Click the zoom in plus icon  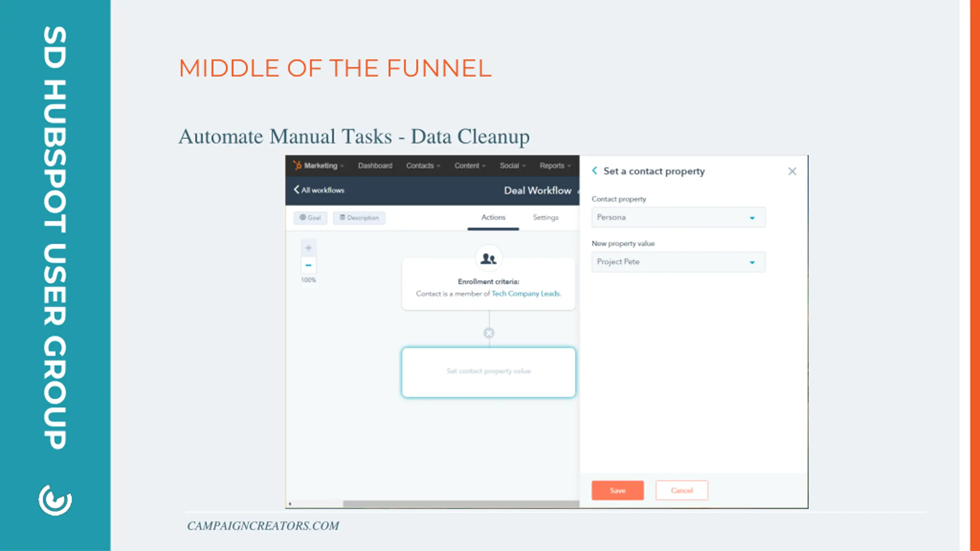(x=309, y=248)
